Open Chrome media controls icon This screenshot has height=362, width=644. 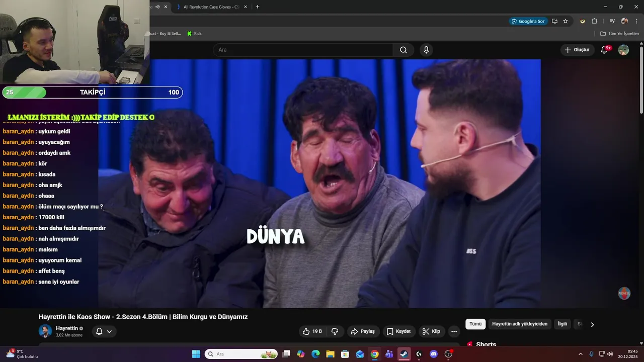coord(612,21)
